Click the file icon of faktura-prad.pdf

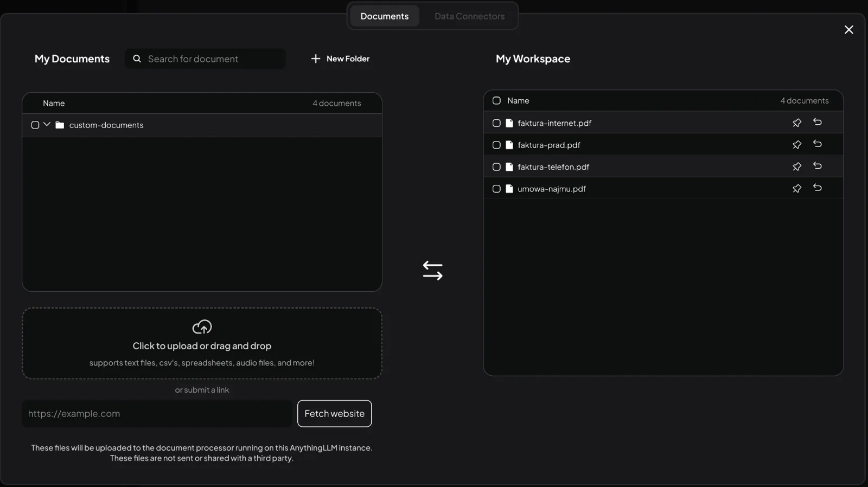coord(509,145)
